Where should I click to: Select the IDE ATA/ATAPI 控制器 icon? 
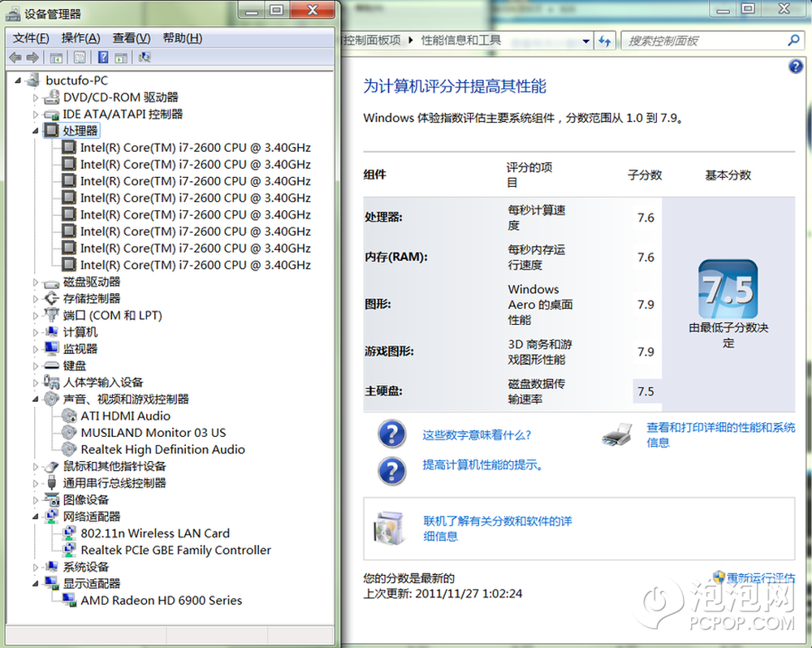(51, 114)
